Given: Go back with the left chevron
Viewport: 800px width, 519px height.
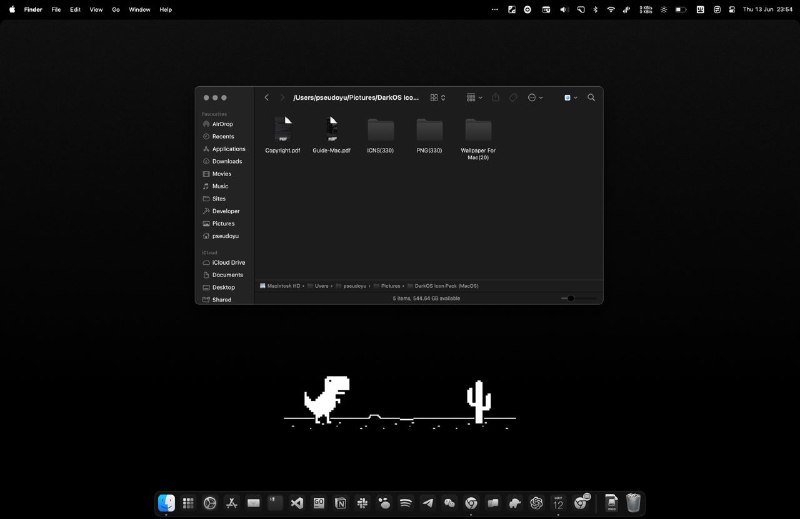Looking at the screenshot, I should click(266, 98).
